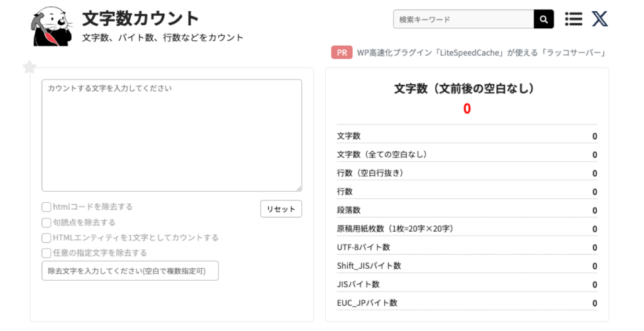Enable 任意の指定文字を除去する checkbox
Screen dimensions: 644x331
[x=47, y=253]
